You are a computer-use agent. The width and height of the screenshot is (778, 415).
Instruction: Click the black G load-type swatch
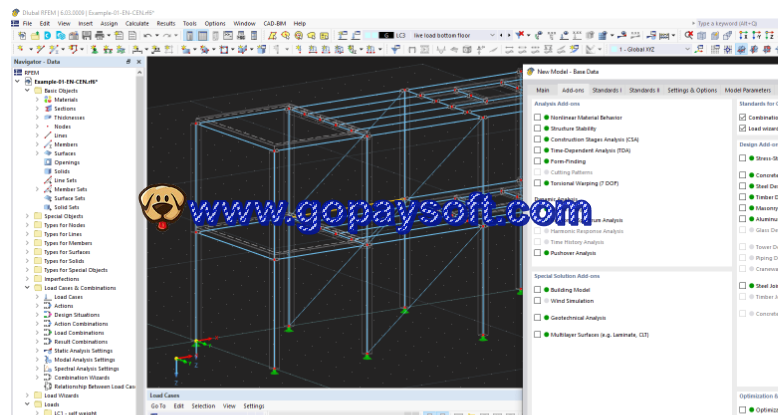pos(386,35)
